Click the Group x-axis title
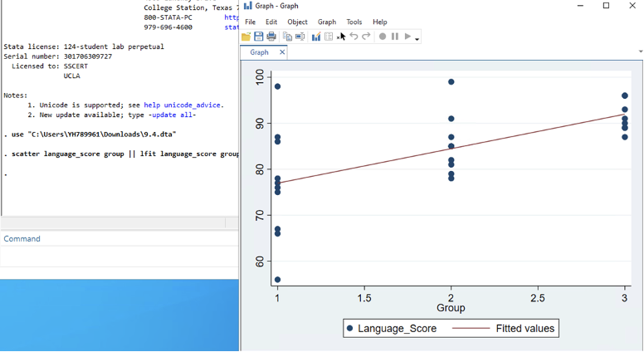The width and height of the screenshot is (644, 352). coord(451,308)
